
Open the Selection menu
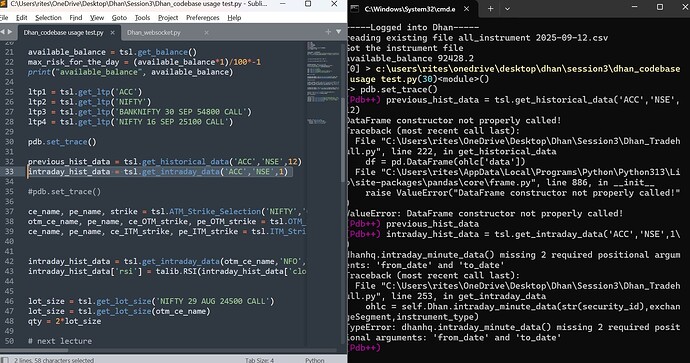point(48,18)
